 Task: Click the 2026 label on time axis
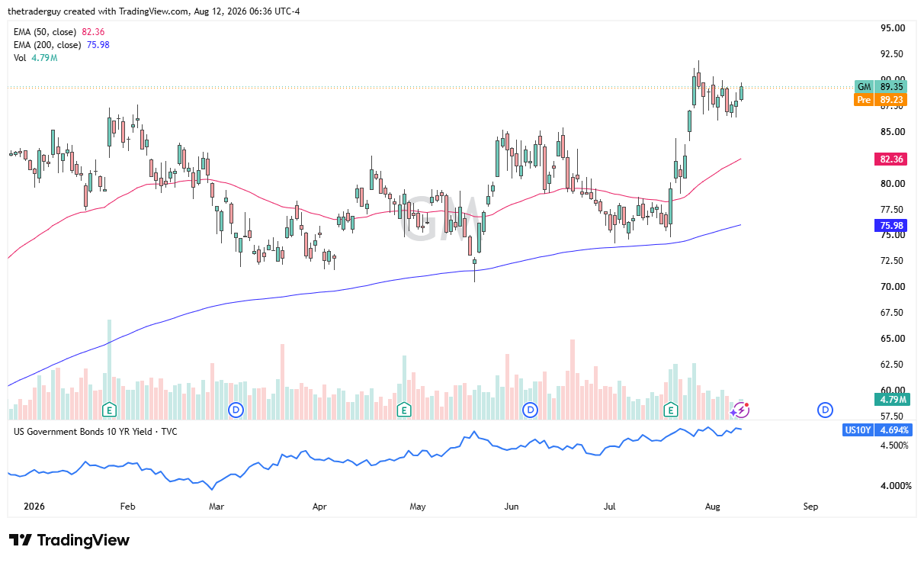[35, 507]
